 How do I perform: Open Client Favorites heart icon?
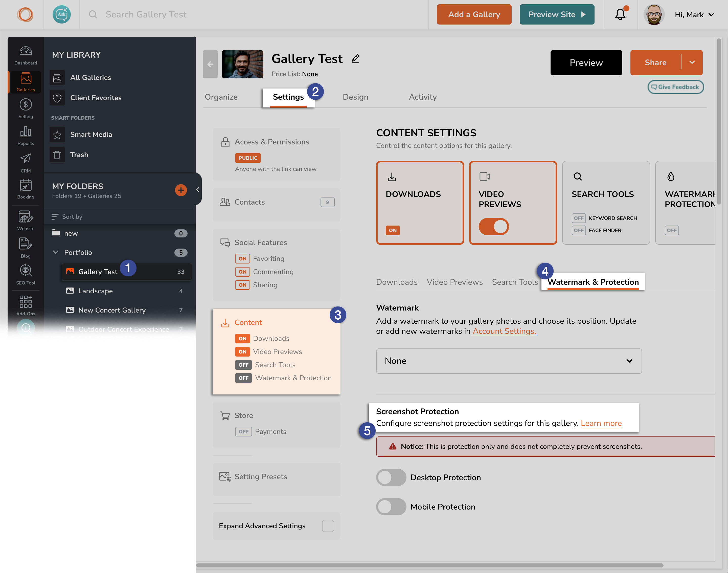point(57,98)
